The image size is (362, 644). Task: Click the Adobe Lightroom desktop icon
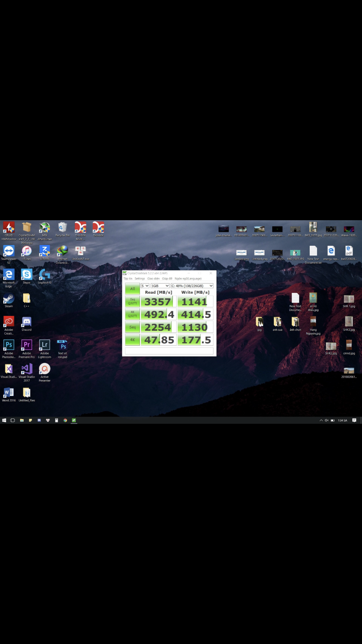click(45, 346)
